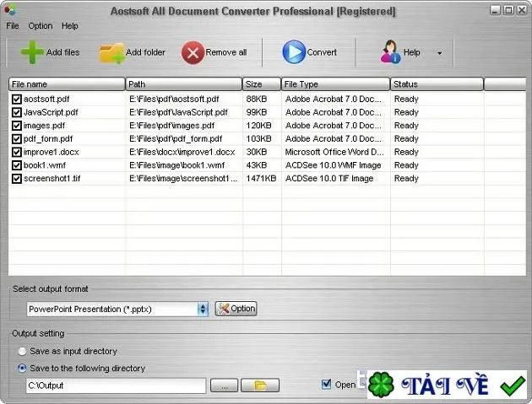The width and height of the screenshot is (532, 404).
Task: Open the Help person icon
Action: (x=390, y=51)
